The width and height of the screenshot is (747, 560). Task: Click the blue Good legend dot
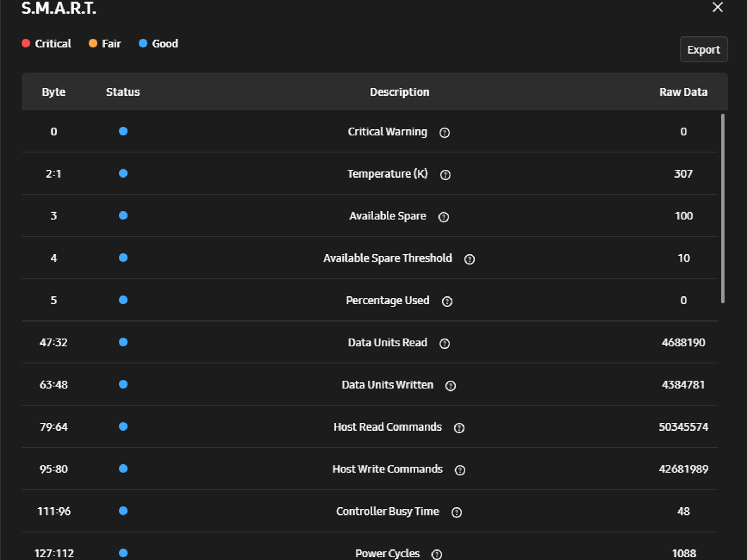coord(143,43)
